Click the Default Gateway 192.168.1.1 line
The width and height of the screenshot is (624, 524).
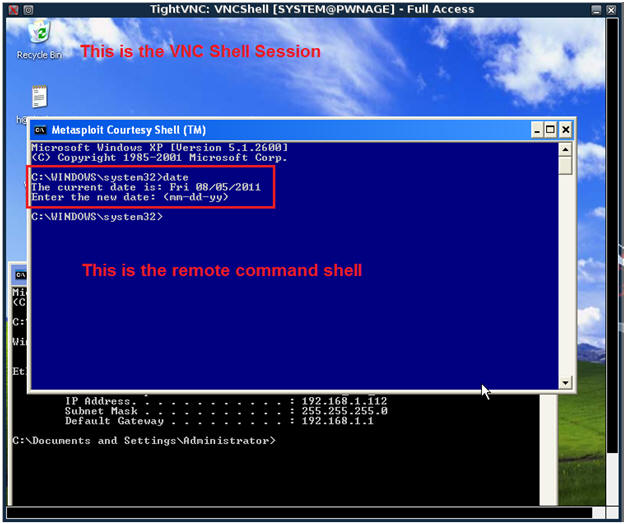point(219,421)
